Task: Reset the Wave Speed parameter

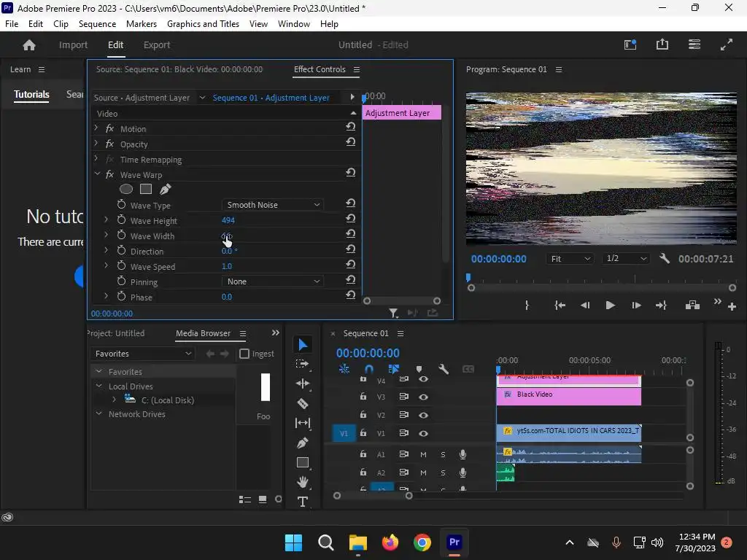Action: [x=351, y=264]
